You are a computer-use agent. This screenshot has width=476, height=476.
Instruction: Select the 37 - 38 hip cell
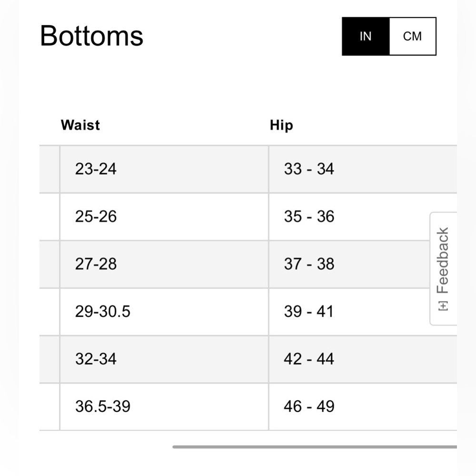[309, 264]
